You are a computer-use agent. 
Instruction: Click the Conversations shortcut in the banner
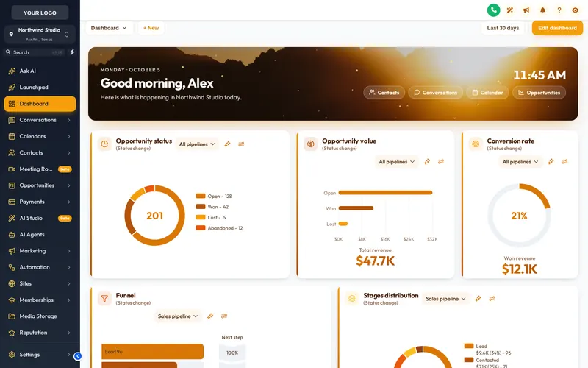click(x=435, y=93)
